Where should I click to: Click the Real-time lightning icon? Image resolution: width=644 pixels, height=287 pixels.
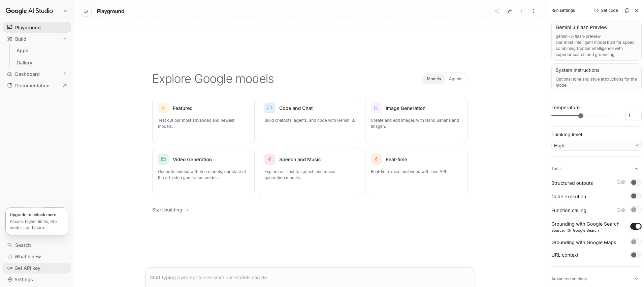pos(376,159)
